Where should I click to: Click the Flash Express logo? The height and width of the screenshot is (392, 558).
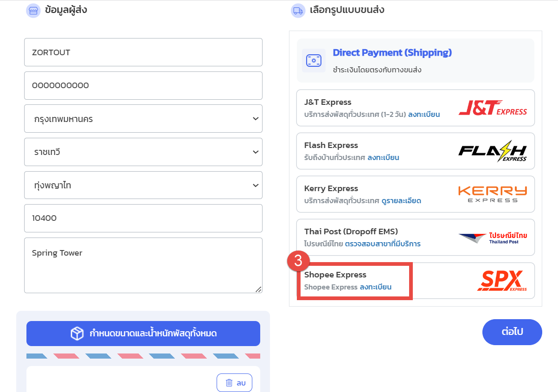point(493,151)
